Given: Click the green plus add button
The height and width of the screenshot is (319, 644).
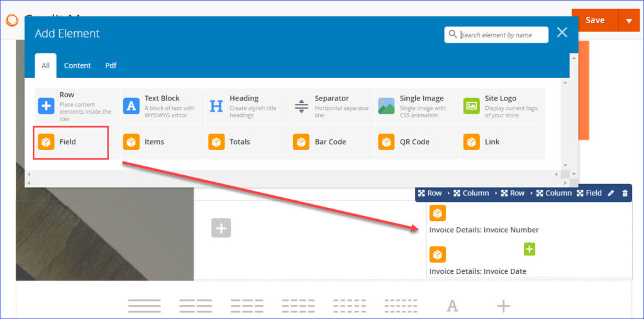Looking at the screenshot, I should click(x=530, y=249).
